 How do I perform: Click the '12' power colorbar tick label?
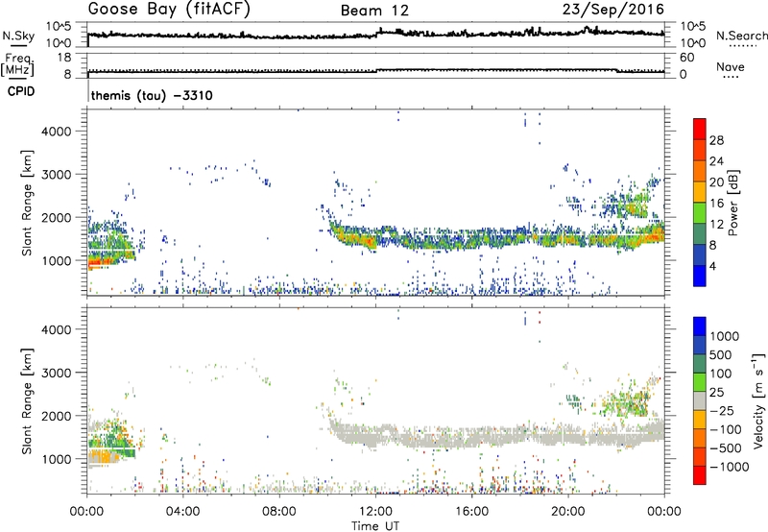[716, 225]
